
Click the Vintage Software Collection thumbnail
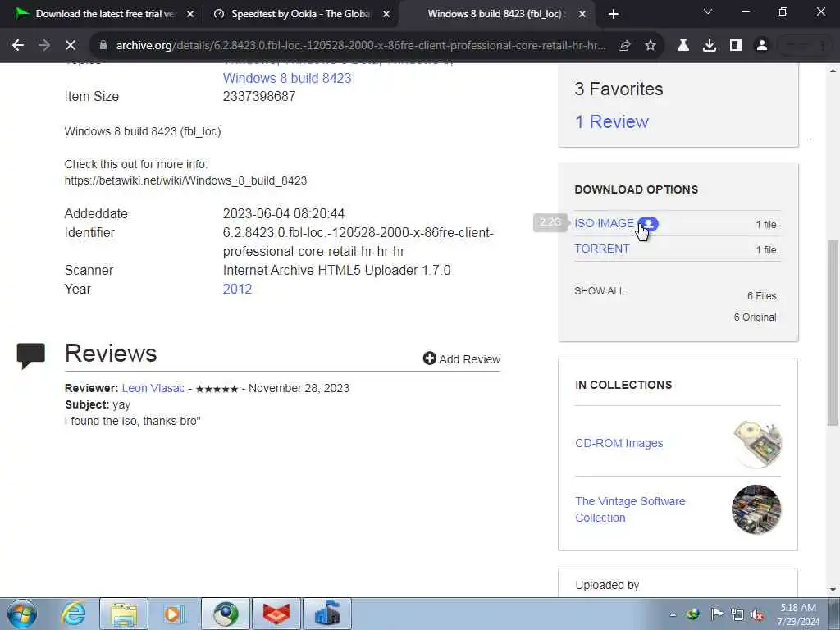(756, 509)
